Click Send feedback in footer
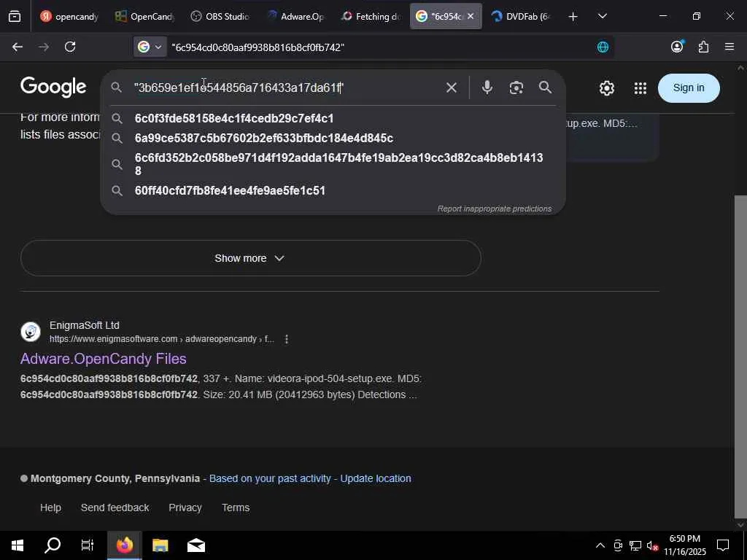 tap(115, 507)
